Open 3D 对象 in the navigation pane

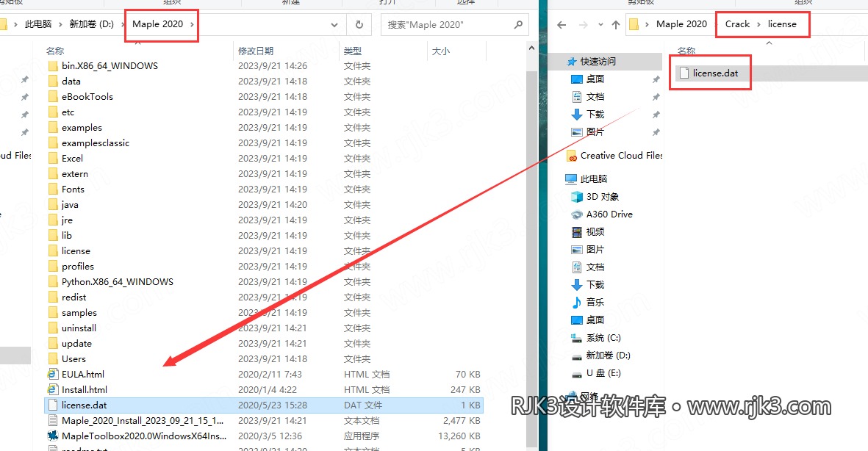pyautogui.click(x=602, y=196)
